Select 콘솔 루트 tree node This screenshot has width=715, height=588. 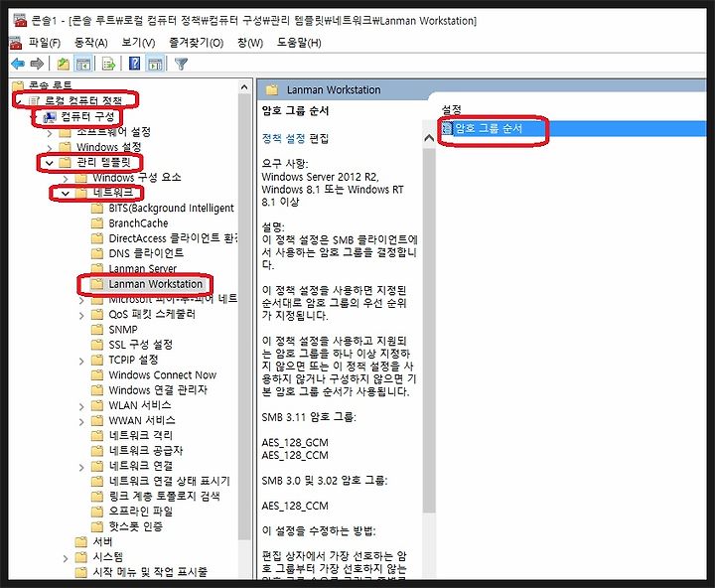[x=51, y=84]
